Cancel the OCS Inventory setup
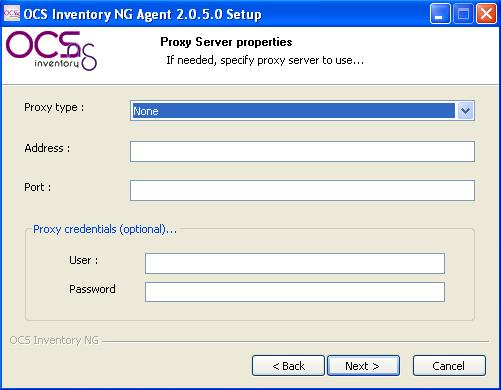The width and height of the screenshot is (501, 390). click(x=449, y=366)
